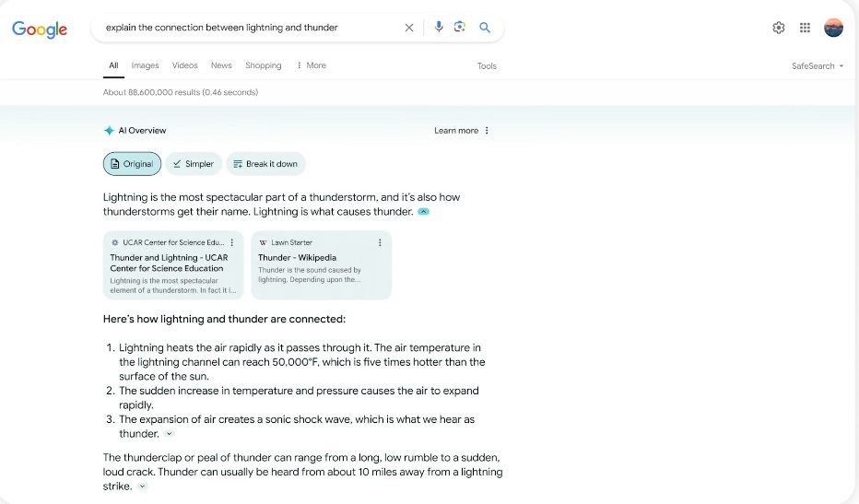
Task: Switch to the Images tab
Action: coord(146,65)
